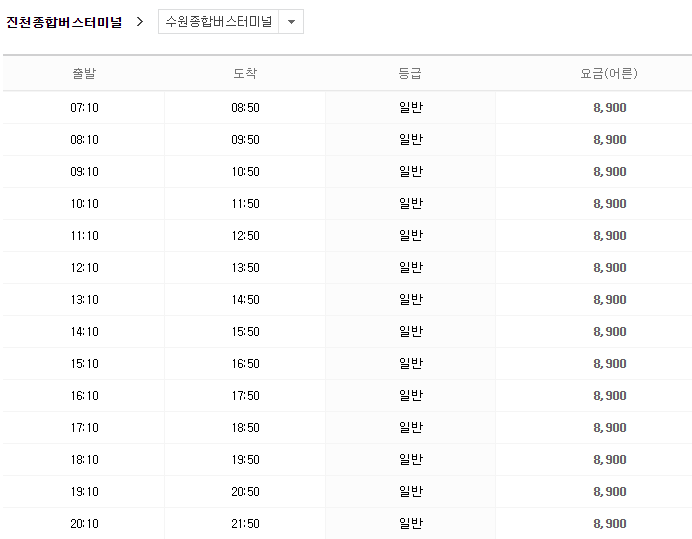Viewport: 692px width, 539px height.
Task: Click the 출발 column header
Action: point(84,73)
